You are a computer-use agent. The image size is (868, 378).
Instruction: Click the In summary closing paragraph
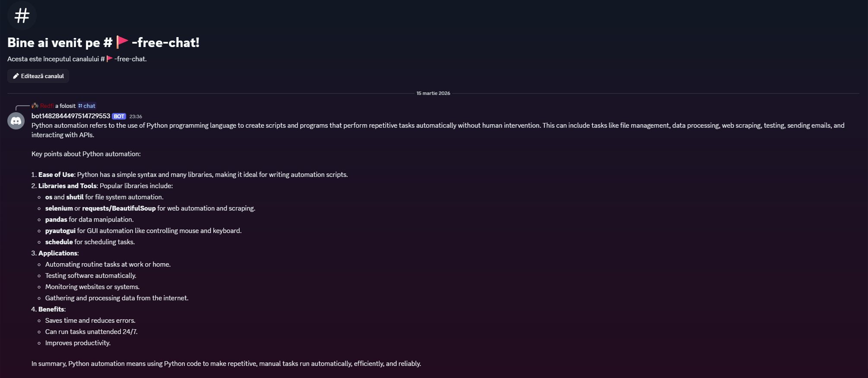click(226, 364)
